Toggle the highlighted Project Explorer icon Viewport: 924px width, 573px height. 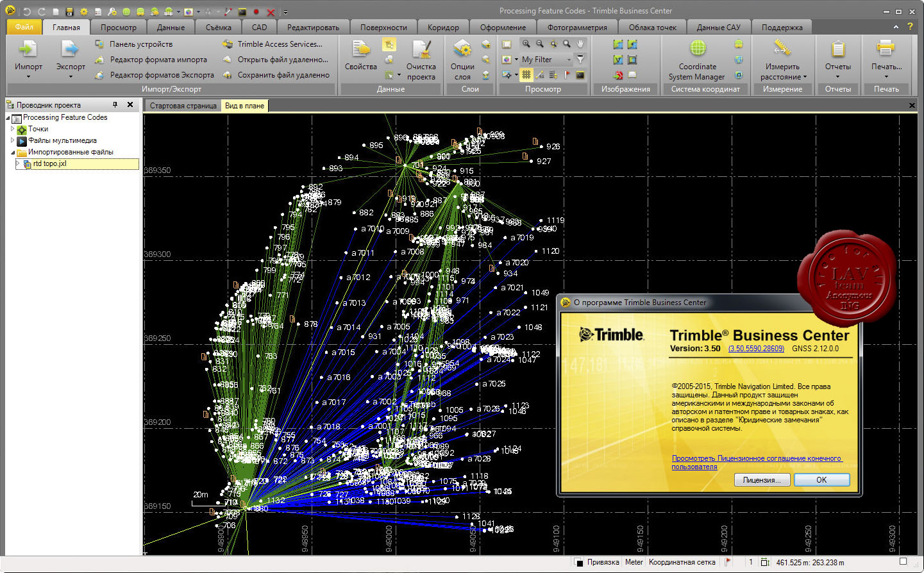click(389, 44)
